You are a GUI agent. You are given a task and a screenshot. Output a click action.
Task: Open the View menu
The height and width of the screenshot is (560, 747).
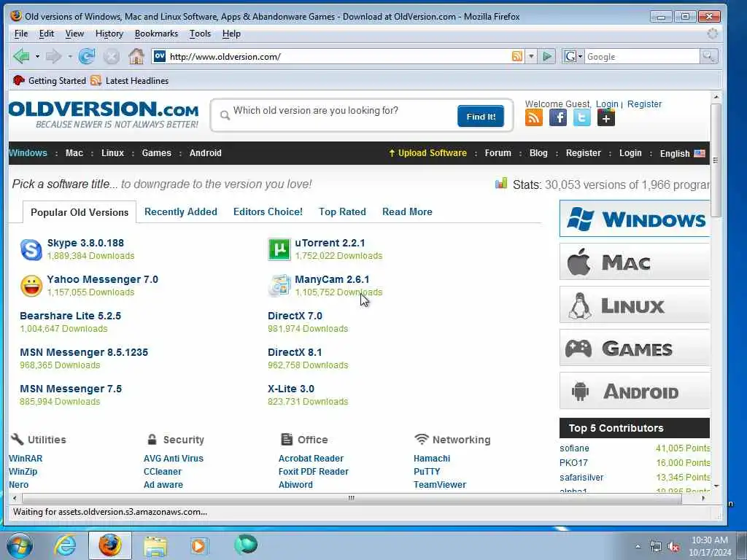click(74, 34)
